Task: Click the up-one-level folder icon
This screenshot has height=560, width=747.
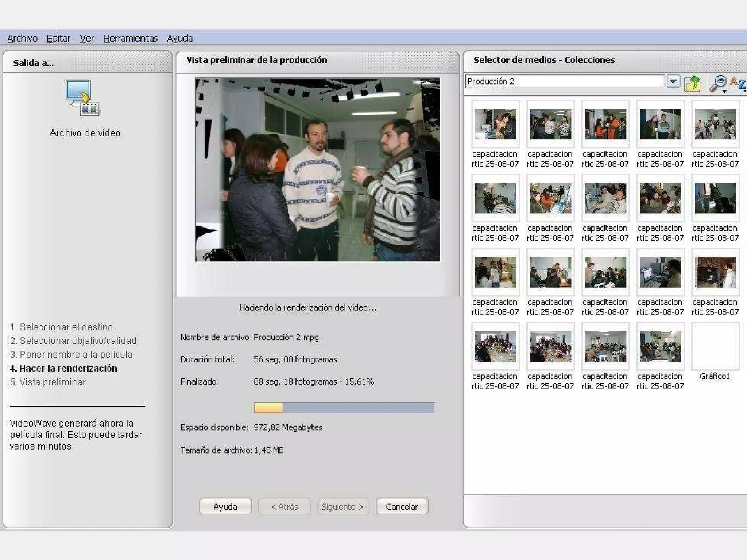Action: (692, 83)
